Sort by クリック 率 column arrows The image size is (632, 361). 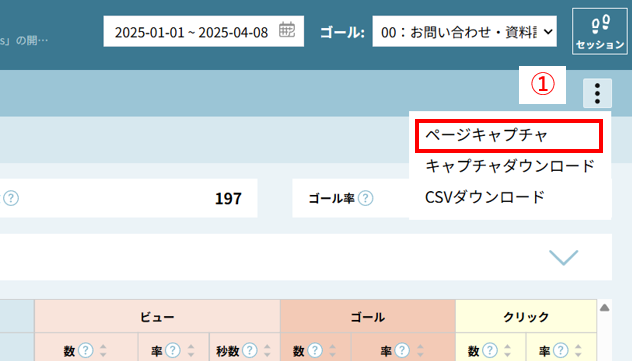point(578,351)
